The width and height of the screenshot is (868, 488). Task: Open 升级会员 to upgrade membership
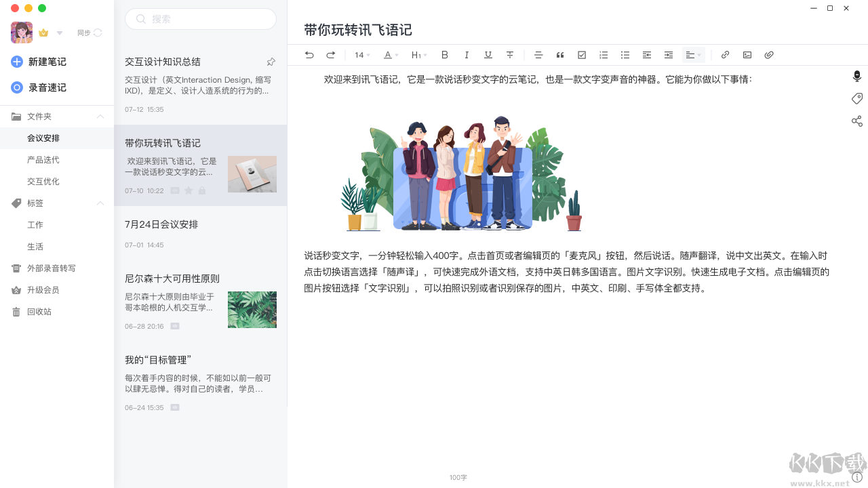(42, 289)
